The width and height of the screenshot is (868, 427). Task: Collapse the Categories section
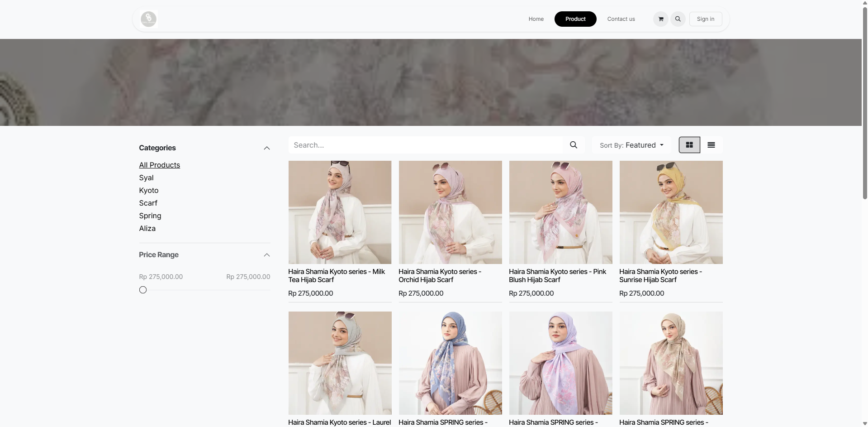[x=267, y=148]
